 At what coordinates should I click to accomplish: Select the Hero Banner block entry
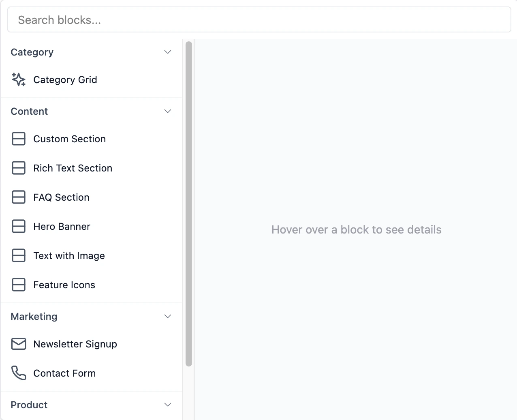tap(62, 226)
